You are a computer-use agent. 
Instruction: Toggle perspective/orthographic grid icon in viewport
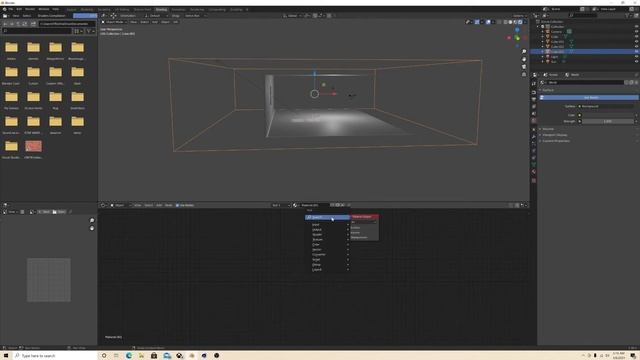524,74
